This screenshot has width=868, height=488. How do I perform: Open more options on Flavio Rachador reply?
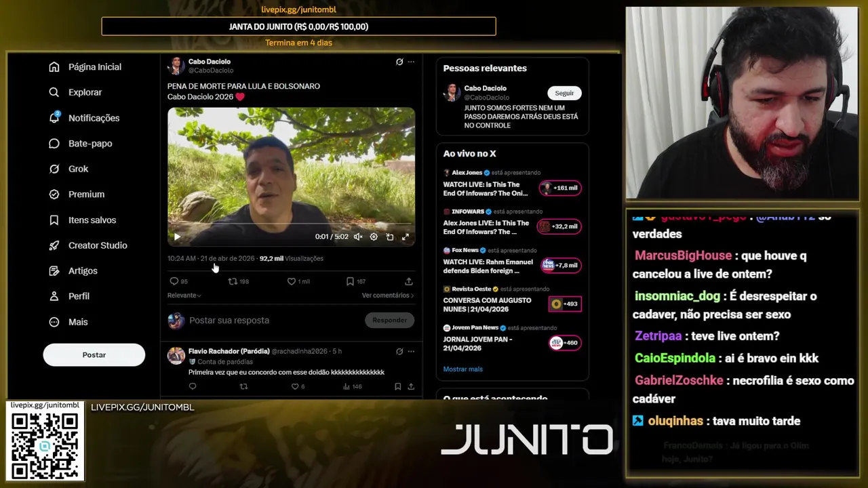coord(411,351)
